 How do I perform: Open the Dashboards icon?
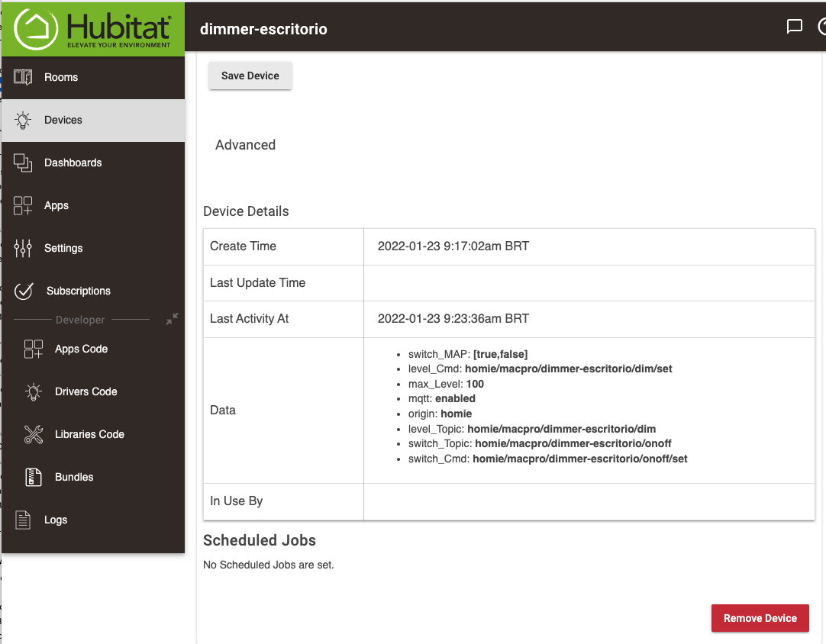pyautogui.click(x=23, y=163)
